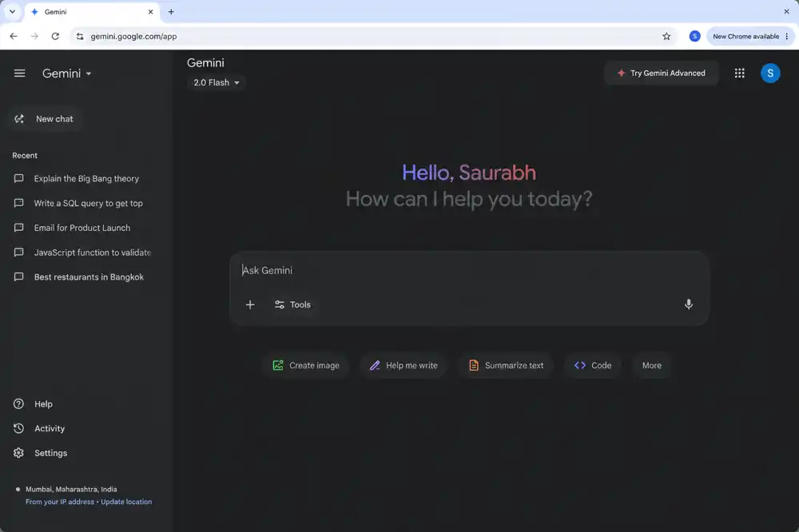Click the Tools sliders icon
The width and height of the screenshot is (799, 532).
pyautogui.click(x=279, y=304)
